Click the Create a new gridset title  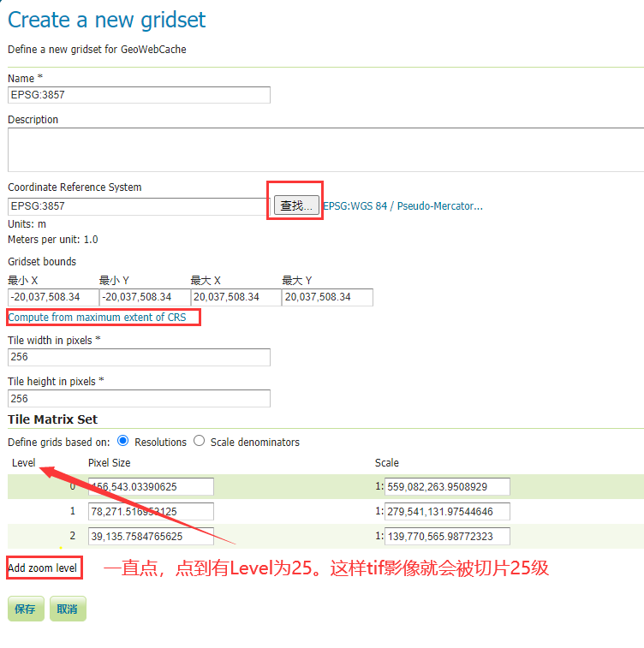107,20
